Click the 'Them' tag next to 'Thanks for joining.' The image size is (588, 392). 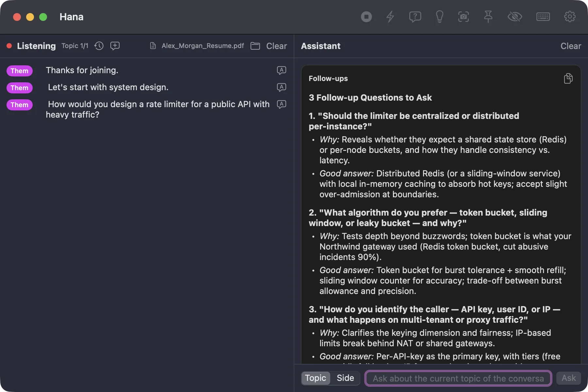click(x=20, y=71)
